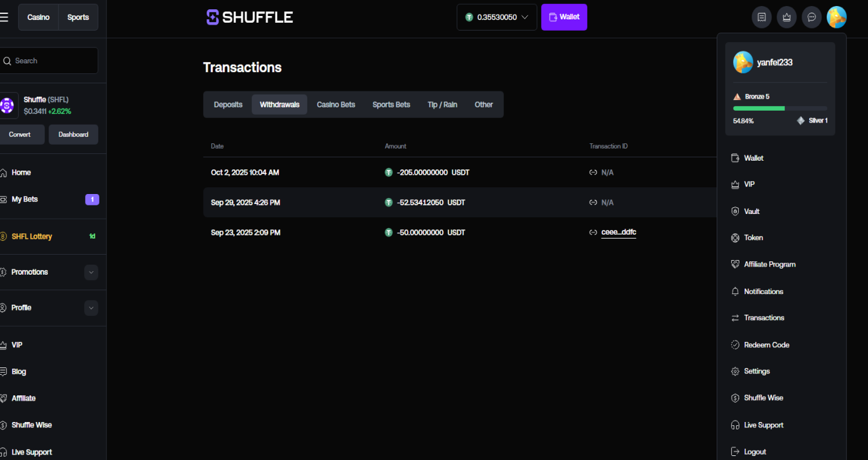Click the Logout door icon
This screenshot has width=868, height=460.
point(735,452)
